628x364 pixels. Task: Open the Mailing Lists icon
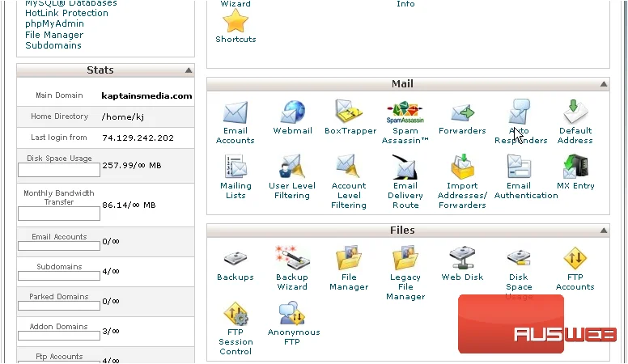point(235,166)
